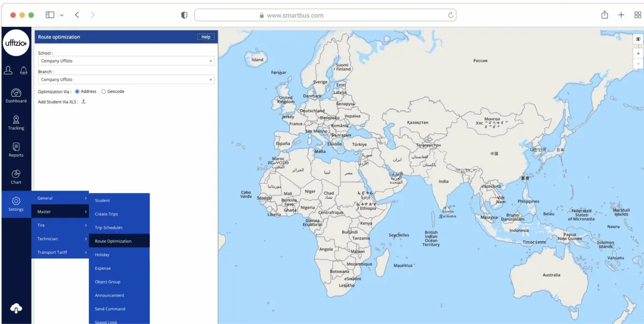Click the browser address bar

(x=325, y=15)
